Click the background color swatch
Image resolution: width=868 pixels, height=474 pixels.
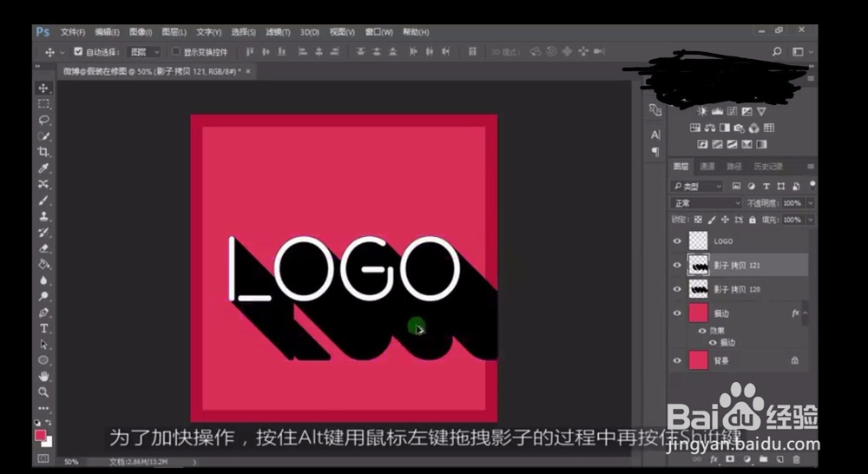pyautogui.click(x=49, y=443)
